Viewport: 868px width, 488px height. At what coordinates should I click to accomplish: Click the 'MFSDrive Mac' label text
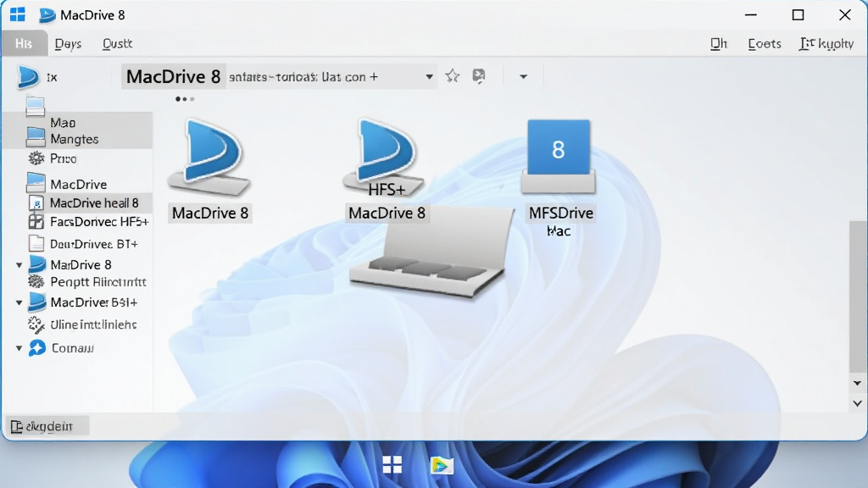pyautogui.click(x=561, y=221)
